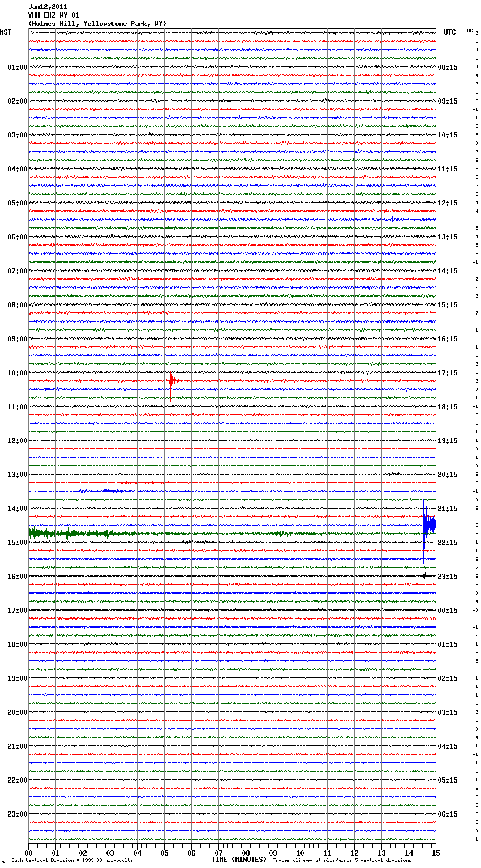Click the 05 minute axis tick label
The image size is (481, 868).
coord(164,853)
